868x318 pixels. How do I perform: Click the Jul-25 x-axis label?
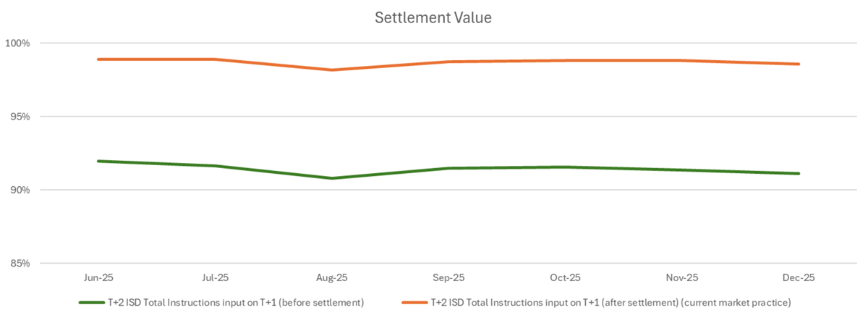pyautogui.click(x=215, y=277)
